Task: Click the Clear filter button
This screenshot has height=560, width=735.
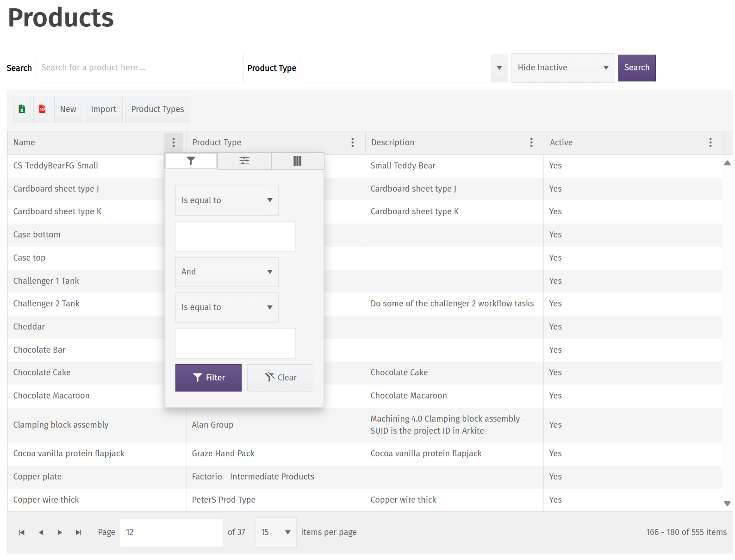Action: pyautogui.click(x=280, y=378)
